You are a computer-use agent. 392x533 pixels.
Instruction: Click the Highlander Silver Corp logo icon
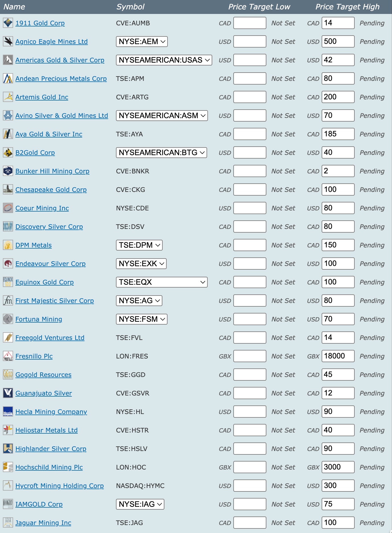click(8, 449)
